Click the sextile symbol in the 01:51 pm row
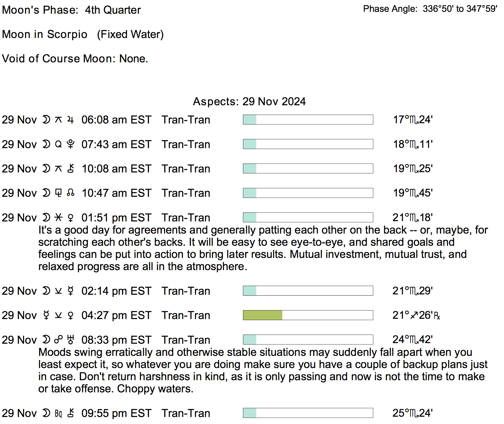504x424 pixels. point(58,217)
